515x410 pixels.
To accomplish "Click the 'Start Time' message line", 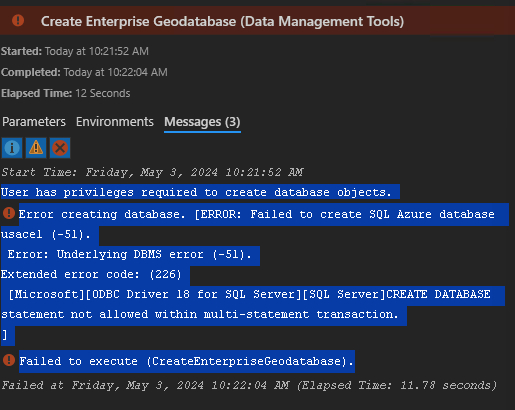I will click(152, 172).
